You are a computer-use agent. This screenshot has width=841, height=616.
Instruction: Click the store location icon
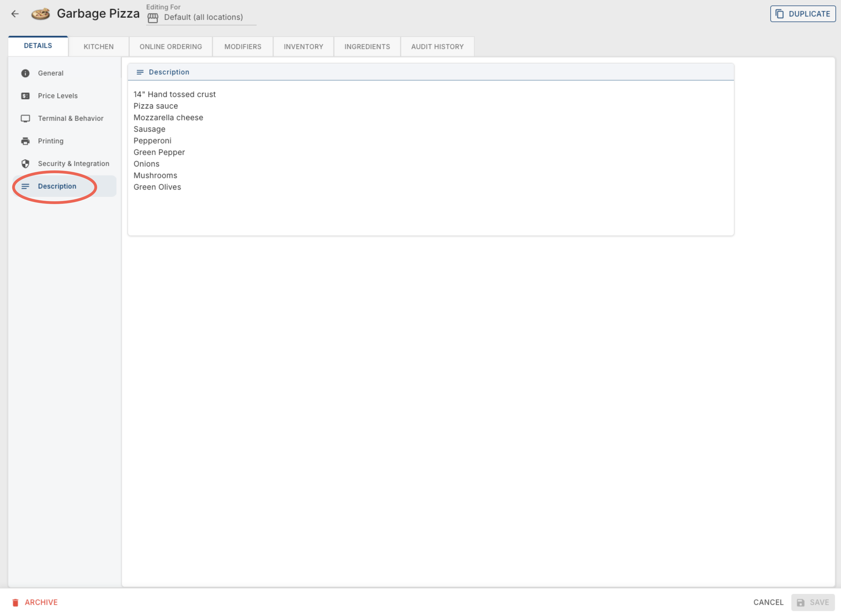pyautogui.click(x=153, y=18)
